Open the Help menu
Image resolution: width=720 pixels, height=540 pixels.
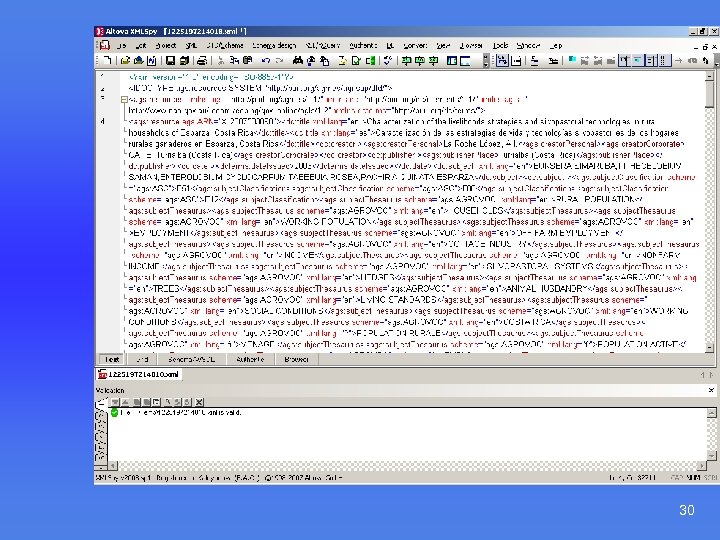[x=556, y=45]
